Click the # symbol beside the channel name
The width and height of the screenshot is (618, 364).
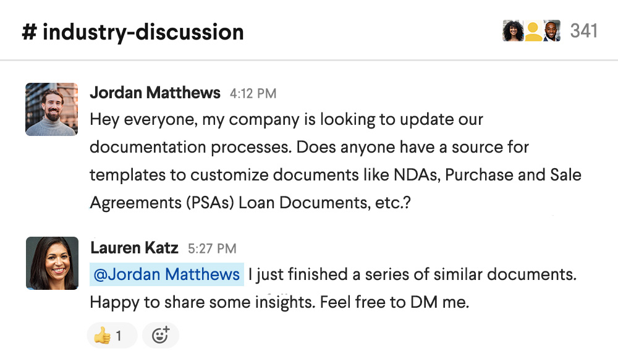[29, 32]
